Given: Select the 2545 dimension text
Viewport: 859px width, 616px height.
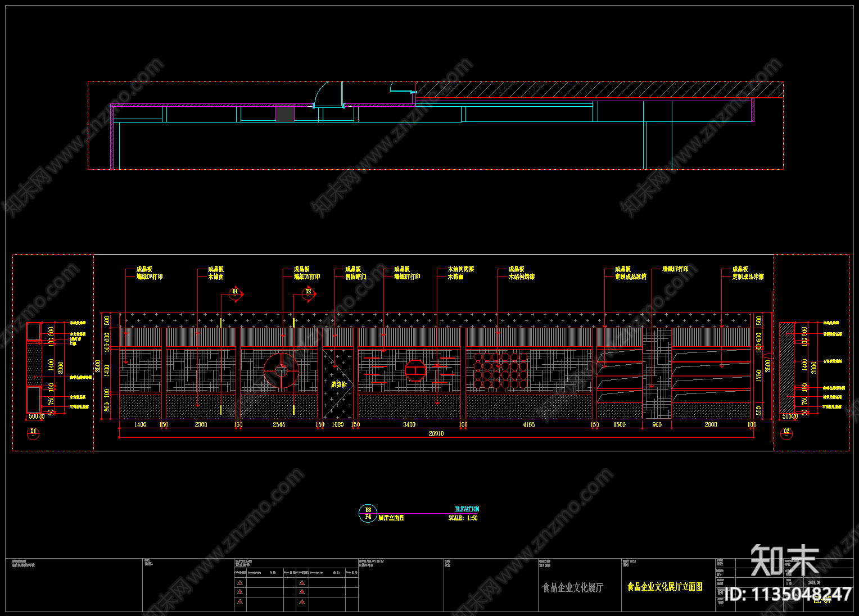Looking at the screenshot, I should 279,425.
